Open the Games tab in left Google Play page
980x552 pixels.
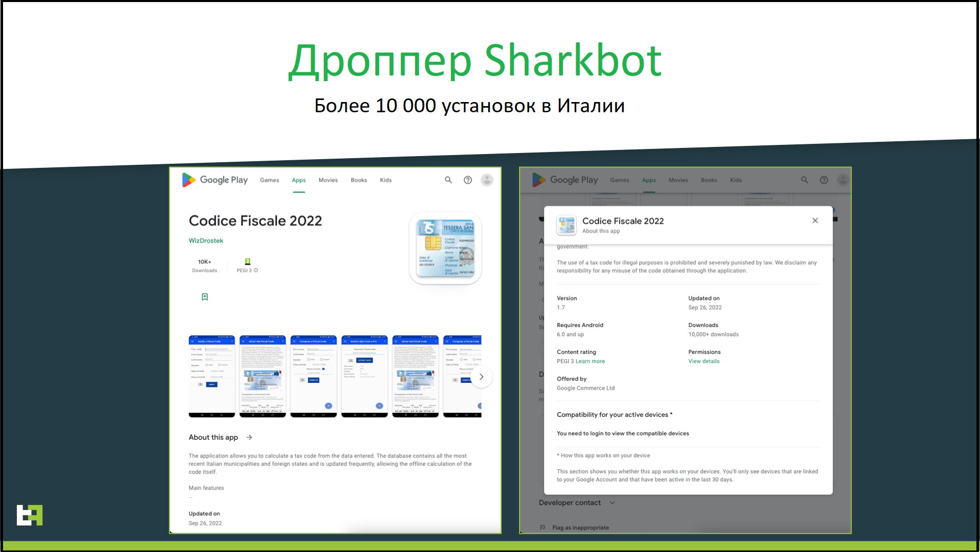point(269,180)
